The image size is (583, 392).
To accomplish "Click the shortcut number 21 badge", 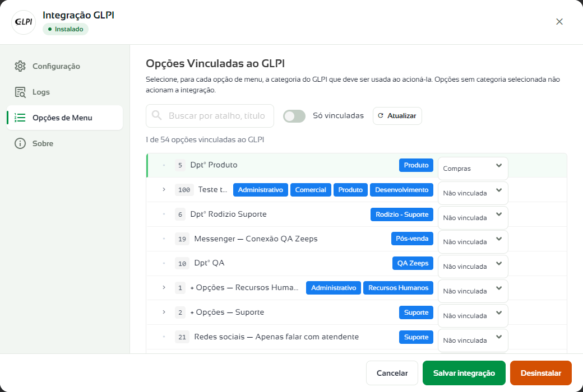I will [182, 337].
